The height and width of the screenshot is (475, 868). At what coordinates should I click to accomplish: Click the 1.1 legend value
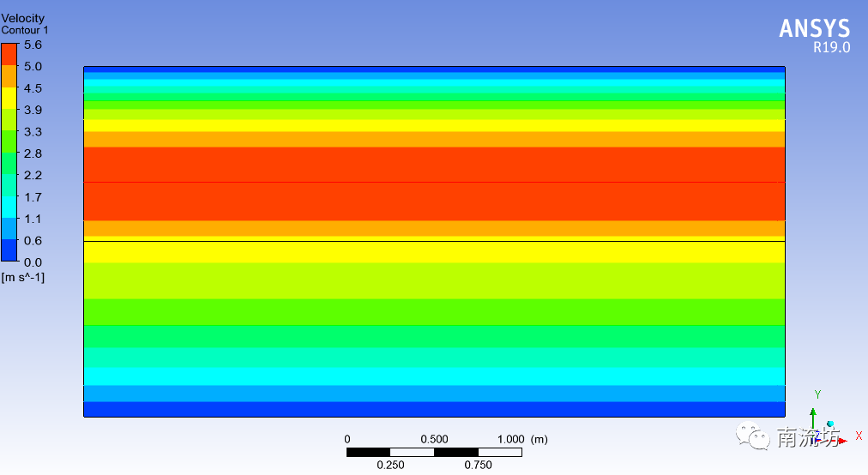coord(33,219)
